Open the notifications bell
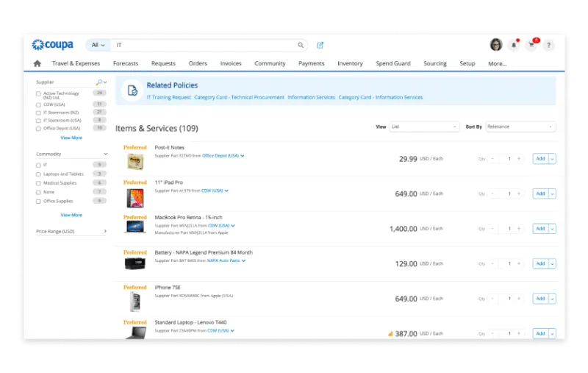This screenshot has height=373, width=588. coord(514,45)
